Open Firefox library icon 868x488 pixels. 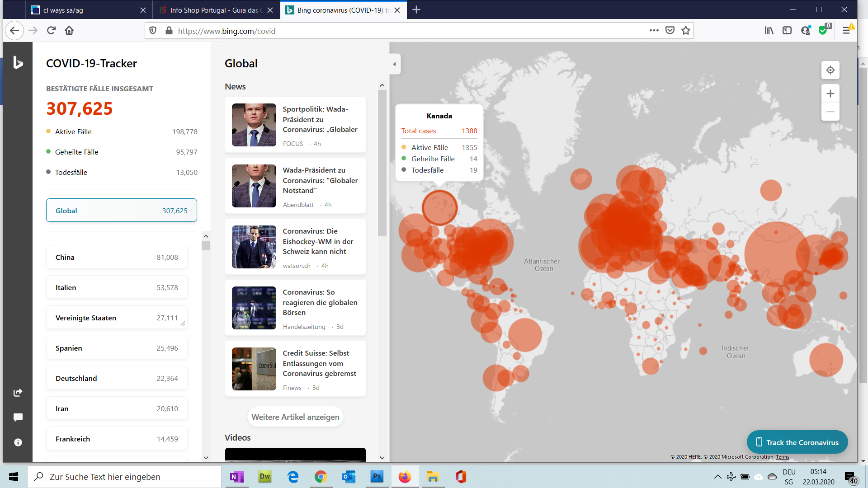[x=769, y=31]
